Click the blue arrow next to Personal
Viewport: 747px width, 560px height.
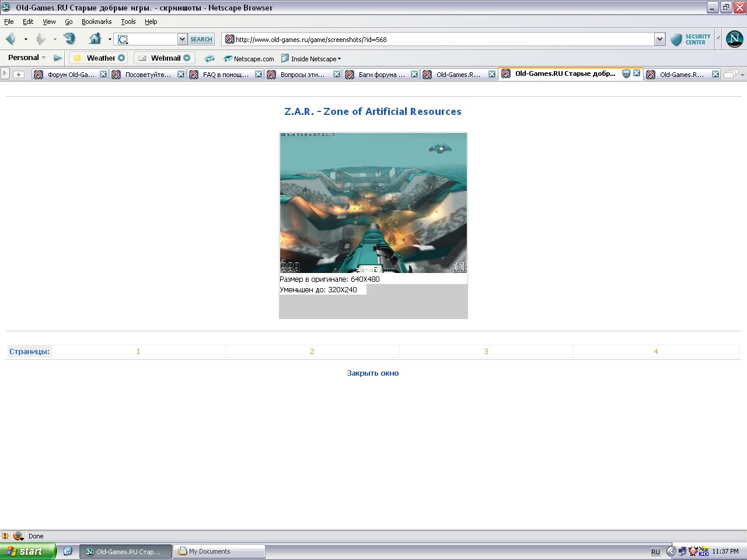[x=57, y=58]
